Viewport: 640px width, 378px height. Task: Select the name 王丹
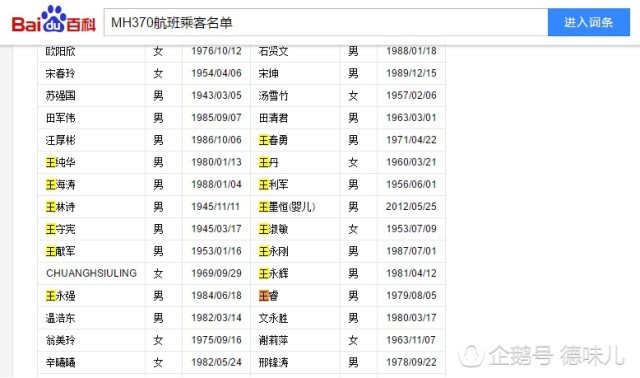(x=269, y=162)
